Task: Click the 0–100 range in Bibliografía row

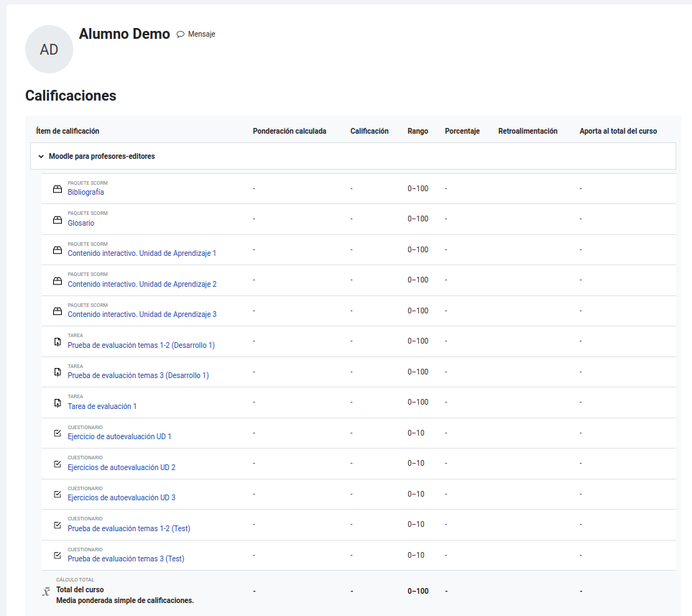Action: [x=418, y=188]
